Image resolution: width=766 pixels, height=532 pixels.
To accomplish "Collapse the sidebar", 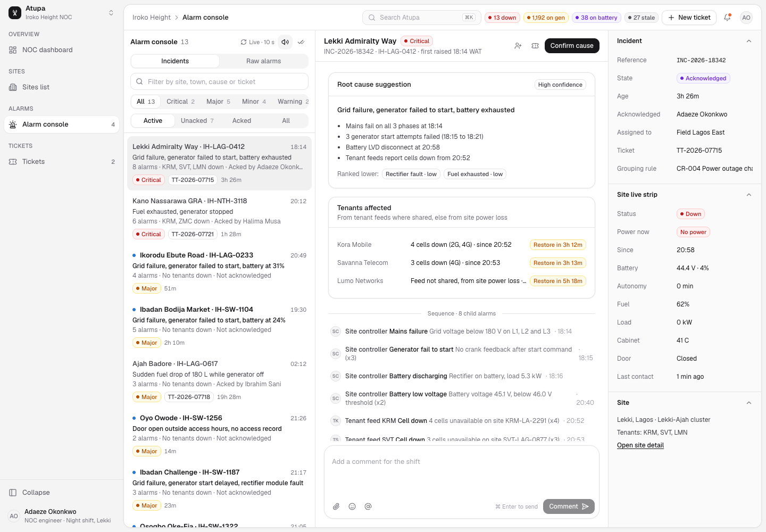I will coord(62,493).
